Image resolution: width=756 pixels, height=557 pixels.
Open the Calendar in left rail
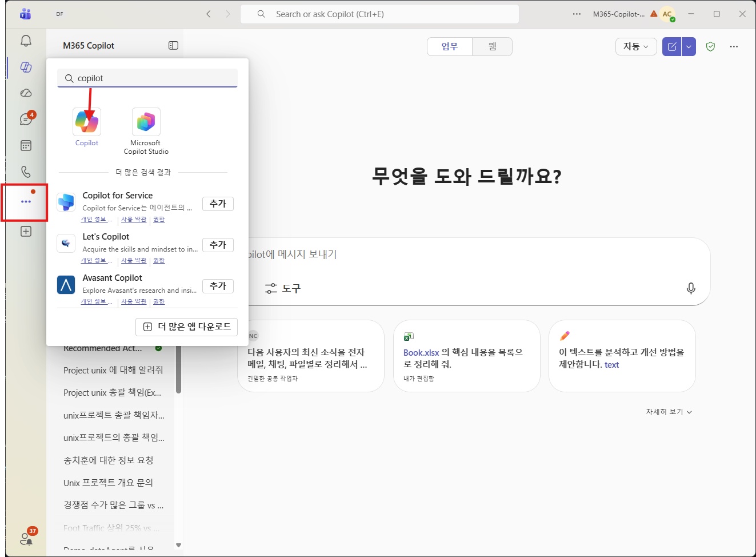pos(26,145)
